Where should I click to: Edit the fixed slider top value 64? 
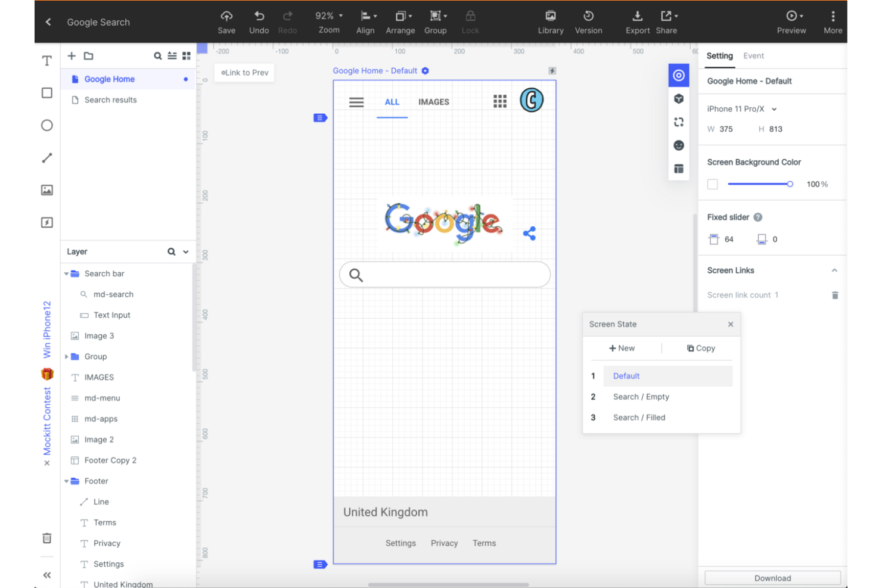click(x=729, y=239)
